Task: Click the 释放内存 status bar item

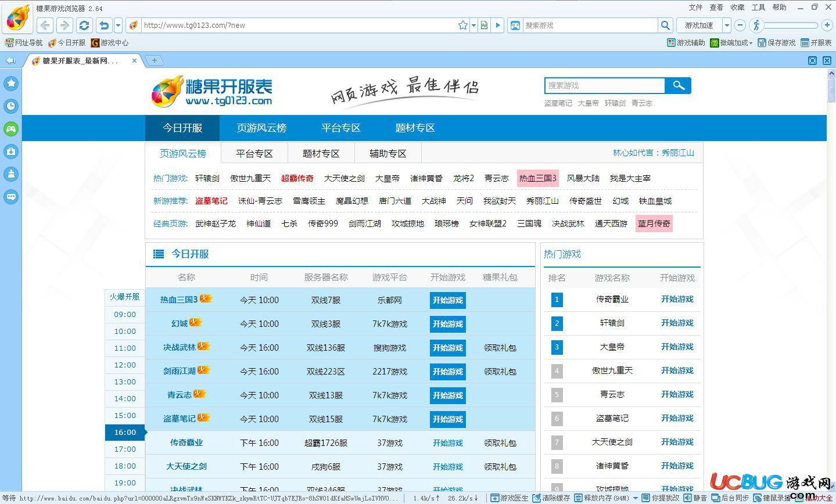Action: pos(602,498)
